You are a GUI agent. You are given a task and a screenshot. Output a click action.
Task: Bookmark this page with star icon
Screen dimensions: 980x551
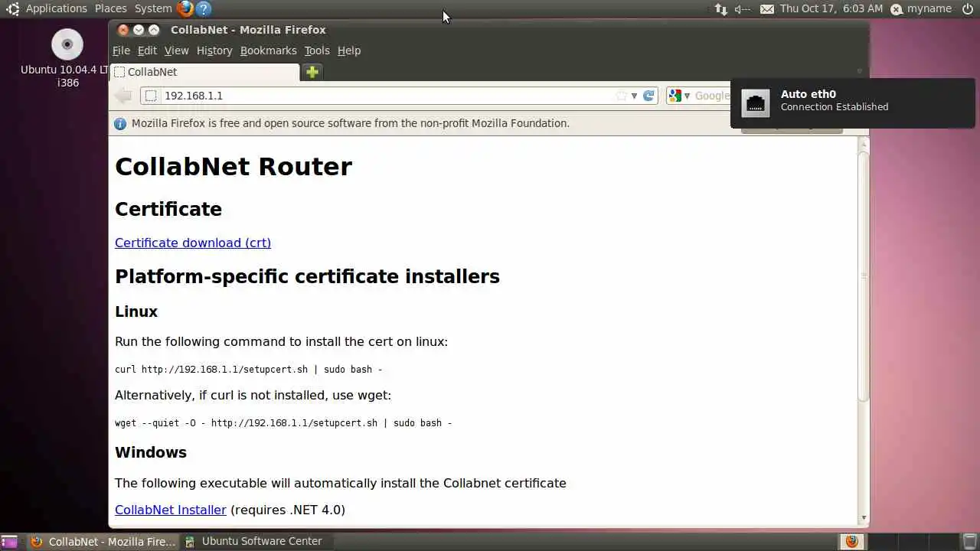tap(621, 96)
